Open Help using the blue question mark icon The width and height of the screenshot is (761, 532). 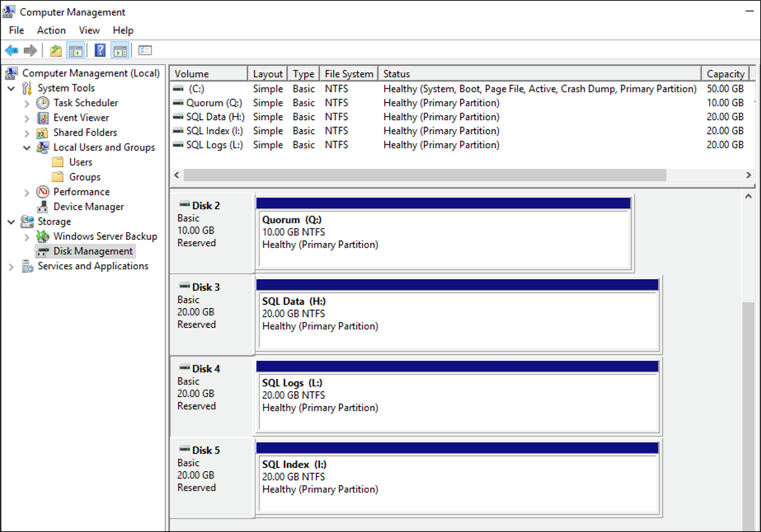[x=100, y=50]
